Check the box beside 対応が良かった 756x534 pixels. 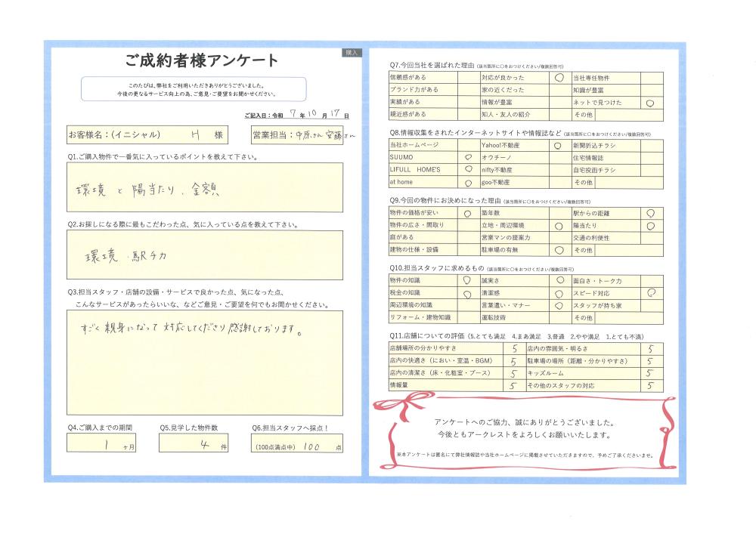[x=559, y=78]
